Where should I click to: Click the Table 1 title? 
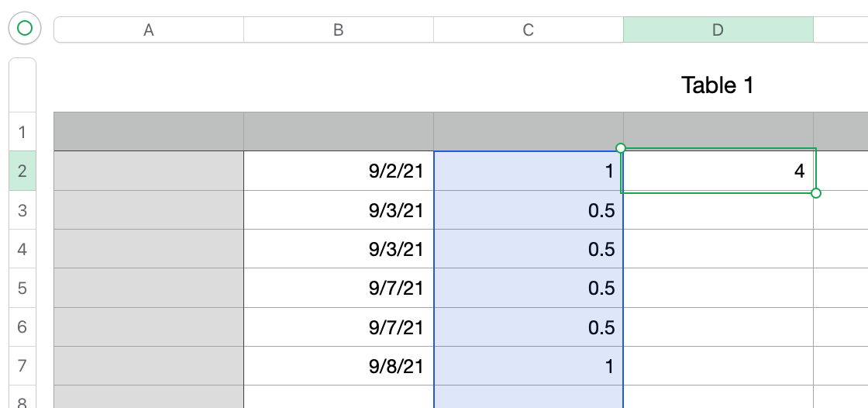[x=717, y=85]
